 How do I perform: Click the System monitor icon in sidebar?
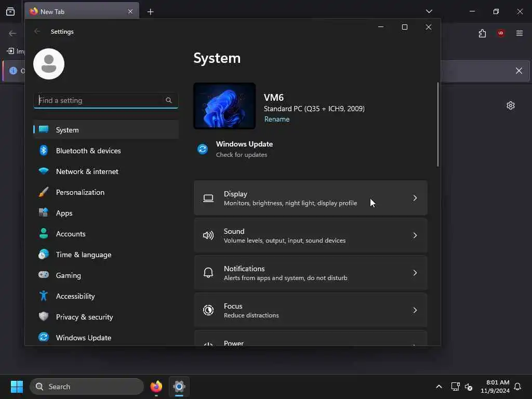[44, 129]
